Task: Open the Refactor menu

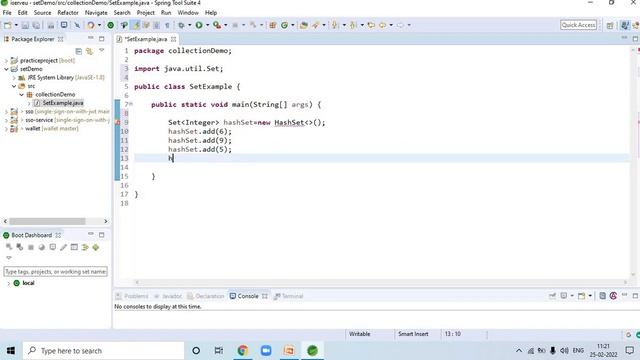Action: pos(68,13)
